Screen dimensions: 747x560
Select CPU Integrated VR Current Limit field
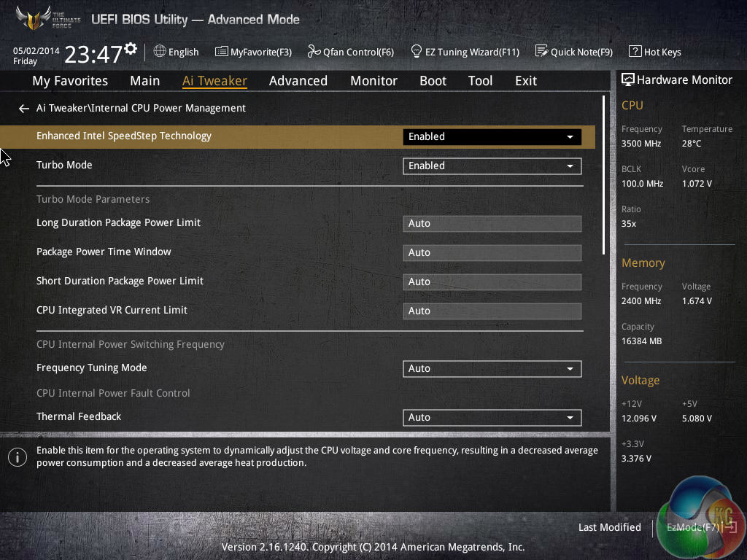coord(492,311)
